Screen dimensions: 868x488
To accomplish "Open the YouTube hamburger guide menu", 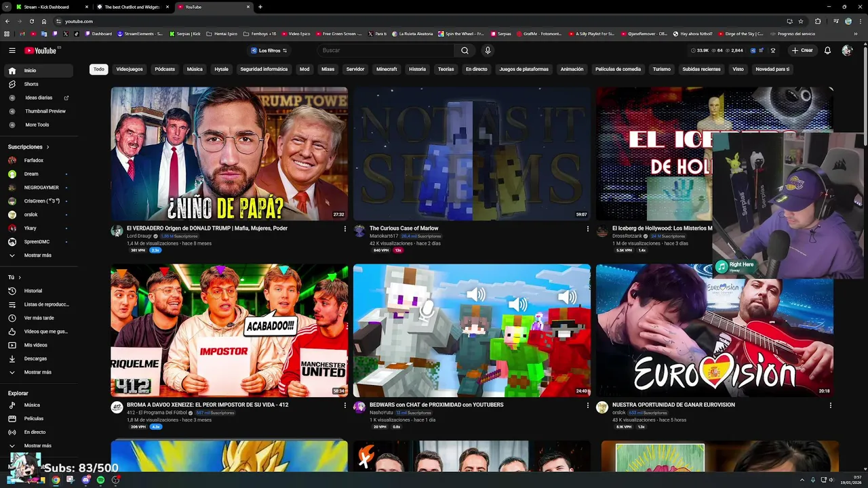I will click(x=12, y=50).
